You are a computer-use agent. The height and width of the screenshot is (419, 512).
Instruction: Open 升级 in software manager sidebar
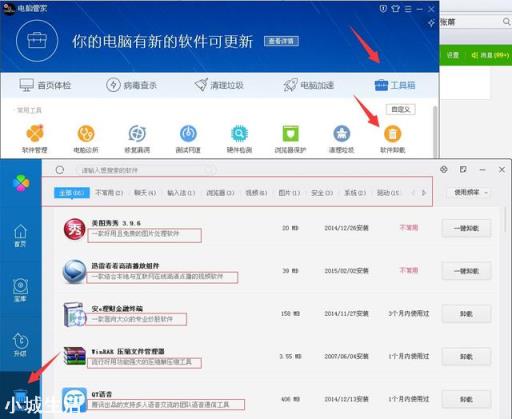pos(20,345)
